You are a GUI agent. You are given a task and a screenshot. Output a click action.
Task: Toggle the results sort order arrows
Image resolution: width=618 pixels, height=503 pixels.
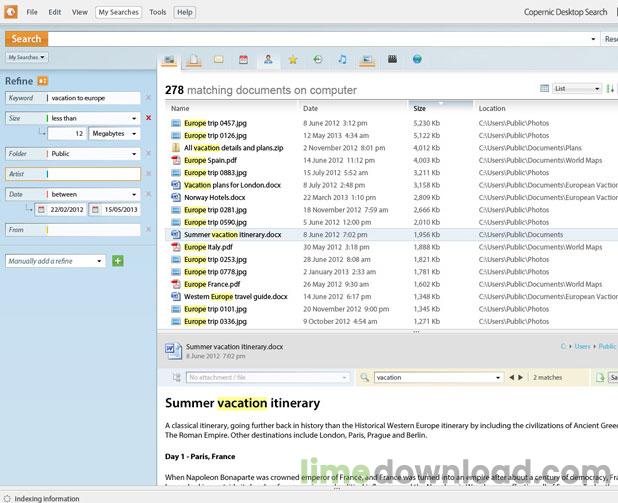point(610,89)
